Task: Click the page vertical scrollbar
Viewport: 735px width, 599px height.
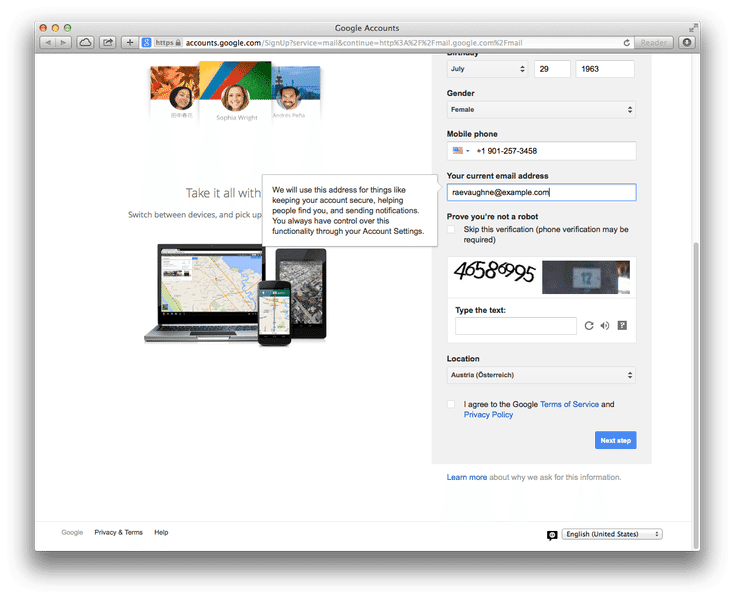Action: click(696, 396)
